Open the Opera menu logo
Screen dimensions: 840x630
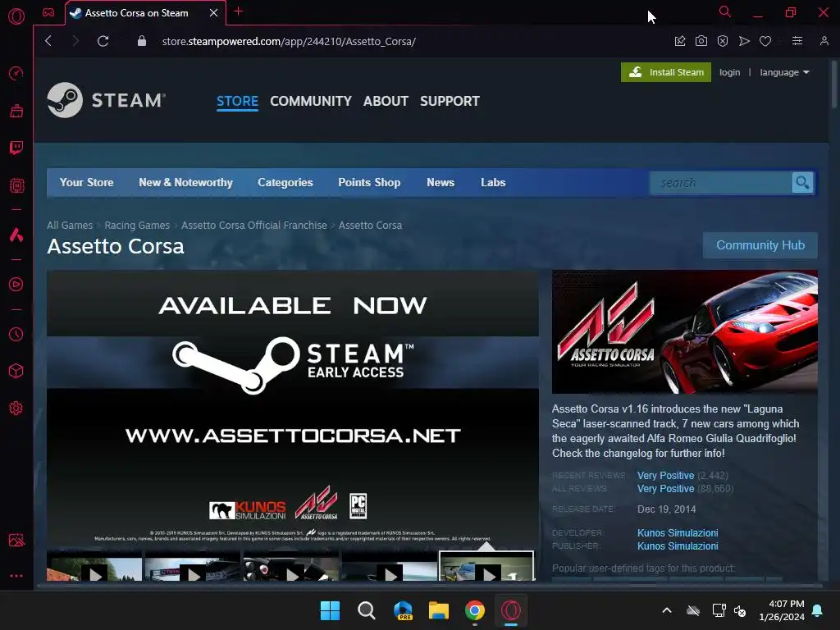pos(16,16)
